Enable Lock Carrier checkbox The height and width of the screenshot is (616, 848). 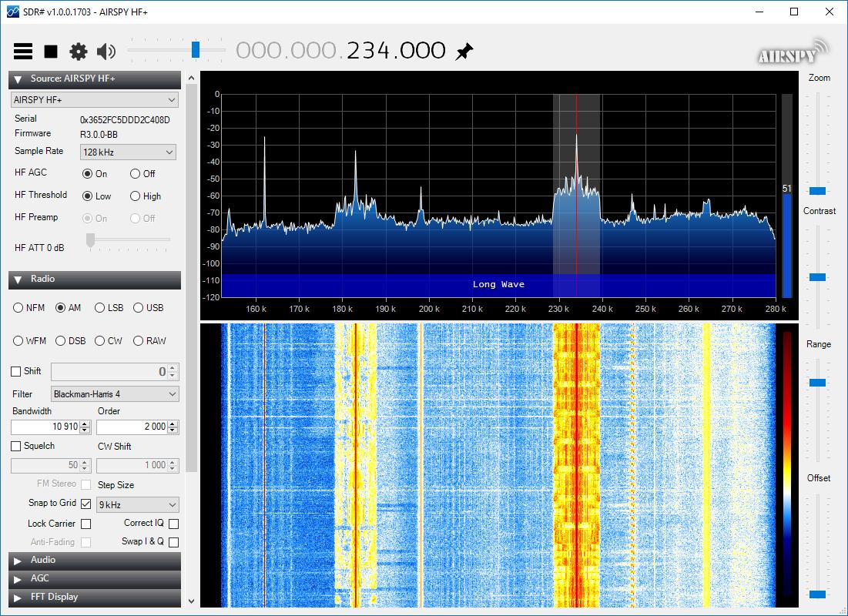[x=85, y=524]
